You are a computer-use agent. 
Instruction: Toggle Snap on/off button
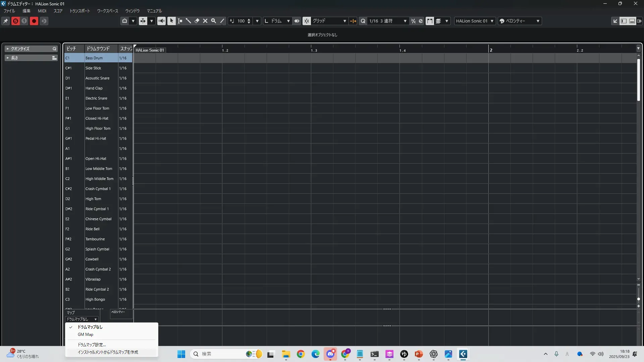[307, 21]
